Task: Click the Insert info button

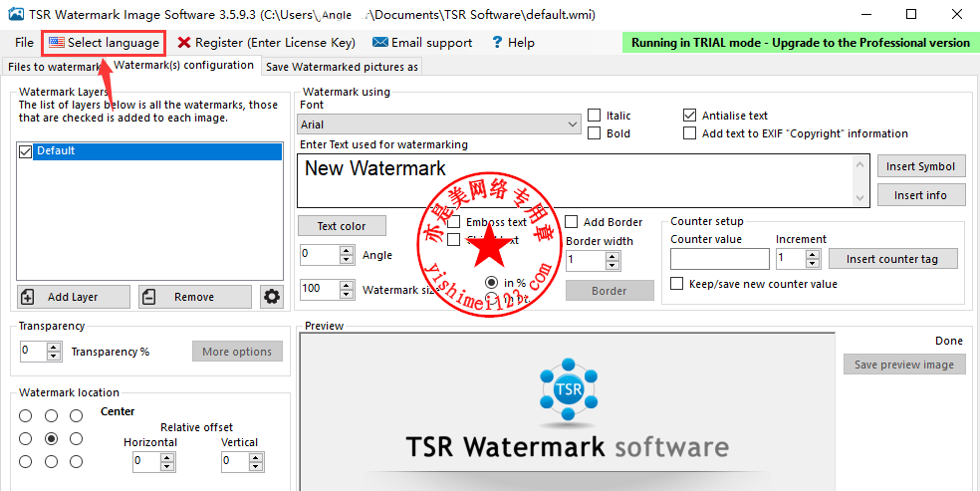Action: pyautogui.click(x=920, y=195)
